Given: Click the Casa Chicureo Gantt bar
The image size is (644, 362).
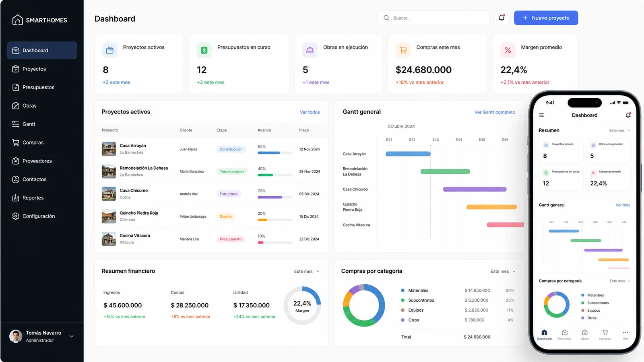Looking at the screenshot, I should click(x=475, y=189).
